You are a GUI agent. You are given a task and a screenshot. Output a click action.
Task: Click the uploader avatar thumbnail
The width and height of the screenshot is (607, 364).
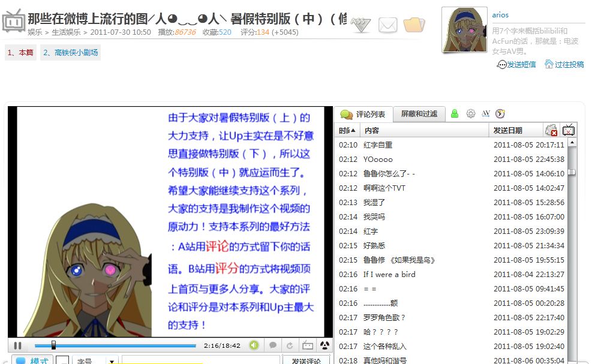point(464,29)
